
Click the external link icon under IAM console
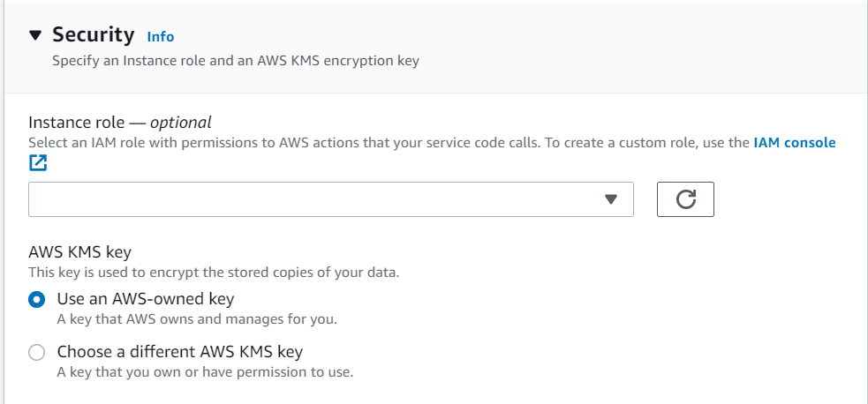[x=38, y=162]
